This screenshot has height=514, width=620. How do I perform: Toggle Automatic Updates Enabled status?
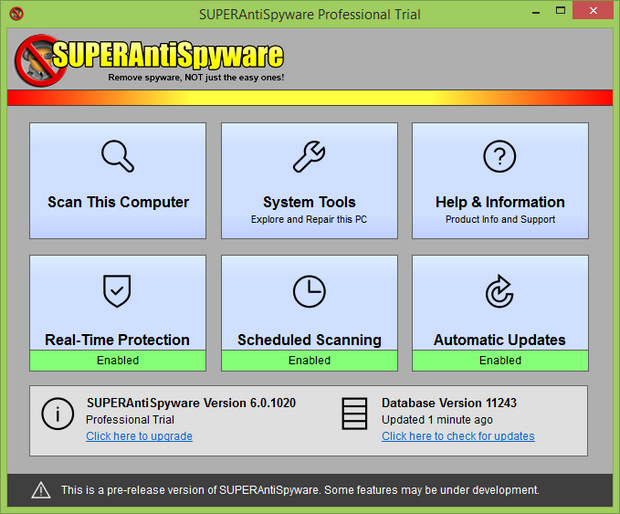click(500, 360)
